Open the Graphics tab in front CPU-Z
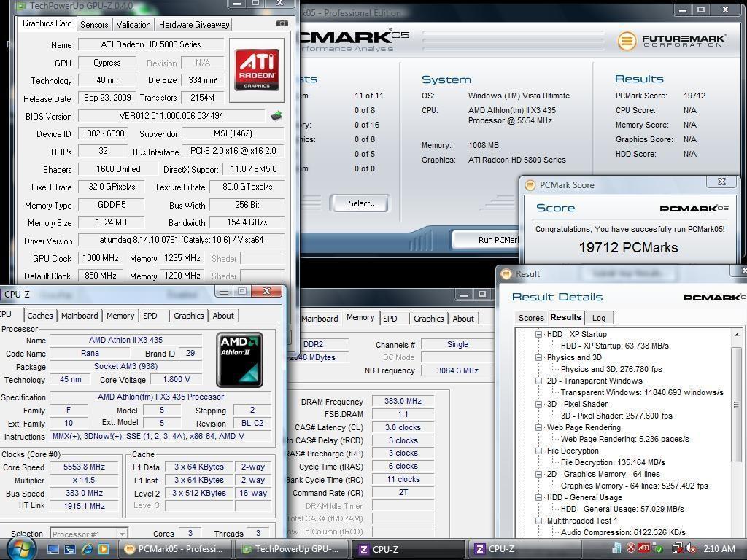The image size is (747, 560). click(x=189, y=316)
